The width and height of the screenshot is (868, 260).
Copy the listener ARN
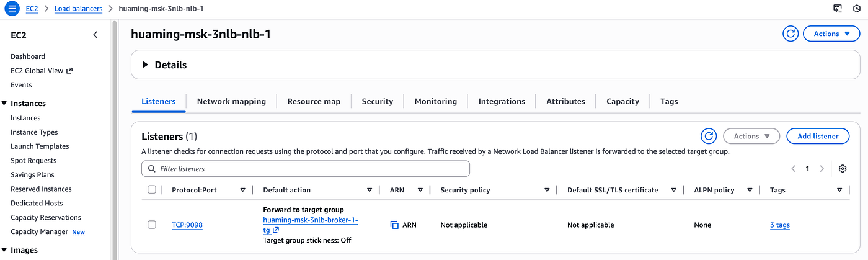(394, 225)
